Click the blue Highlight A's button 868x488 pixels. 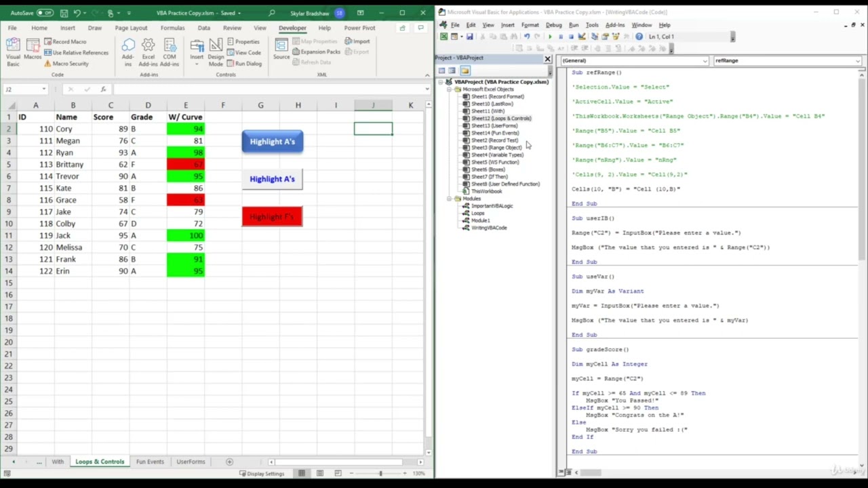click(x=272, y=142)
